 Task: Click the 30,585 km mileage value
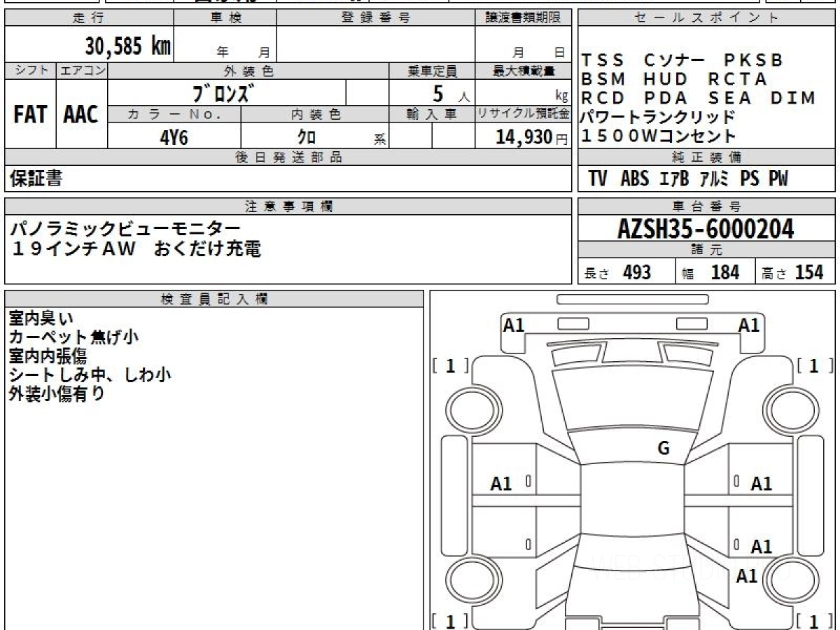coord(128,46)
